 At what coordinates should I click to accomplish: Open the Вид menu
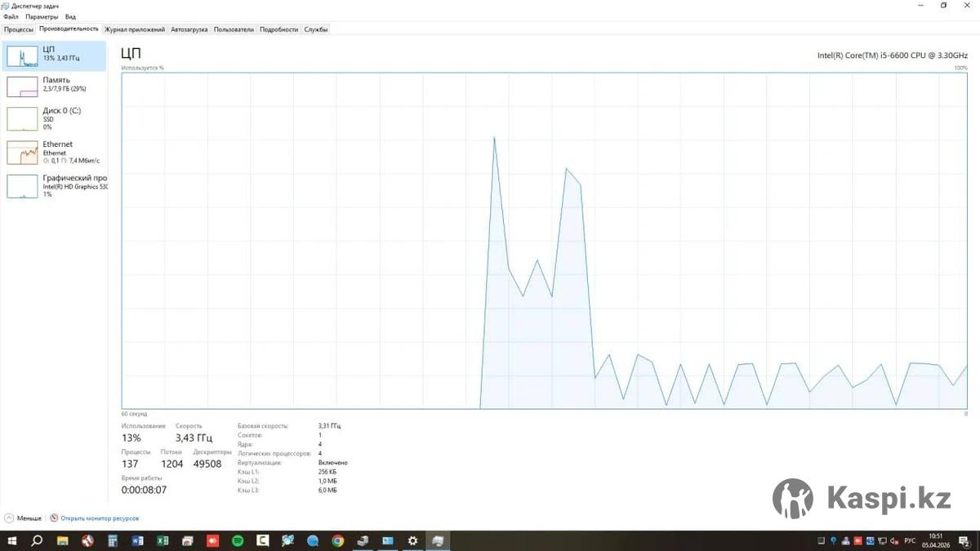click(x=70, y=16)
